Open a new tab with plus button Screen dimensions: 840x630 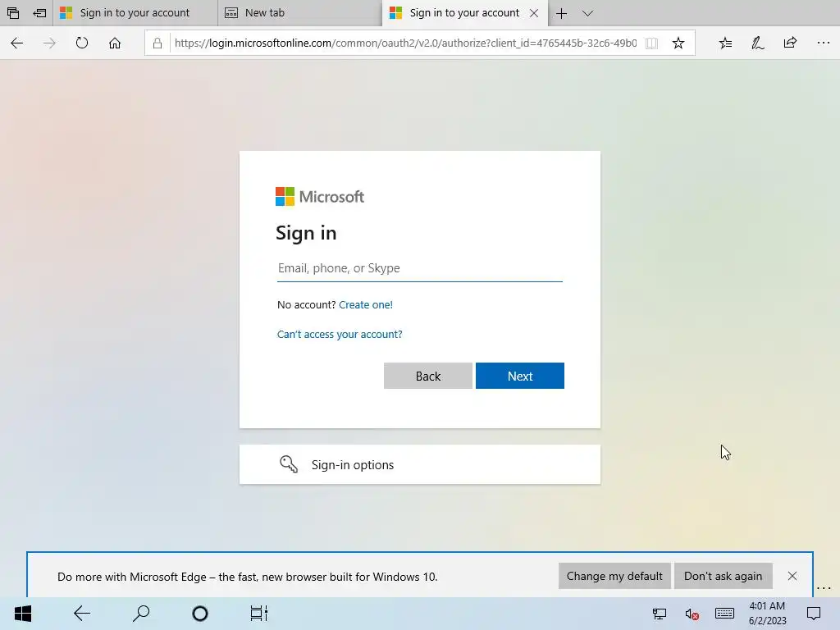561,13
